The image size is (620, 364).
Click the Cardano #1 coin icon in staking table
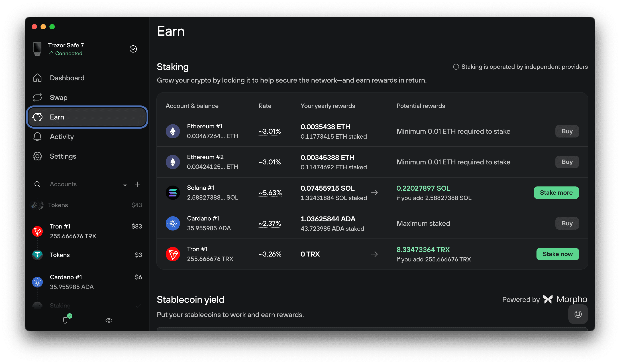[173, 223]
